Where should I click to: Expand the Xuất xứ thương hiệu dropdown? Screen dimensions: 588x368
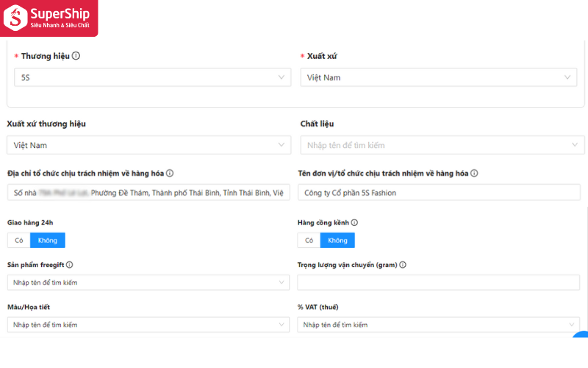point(152,145)
